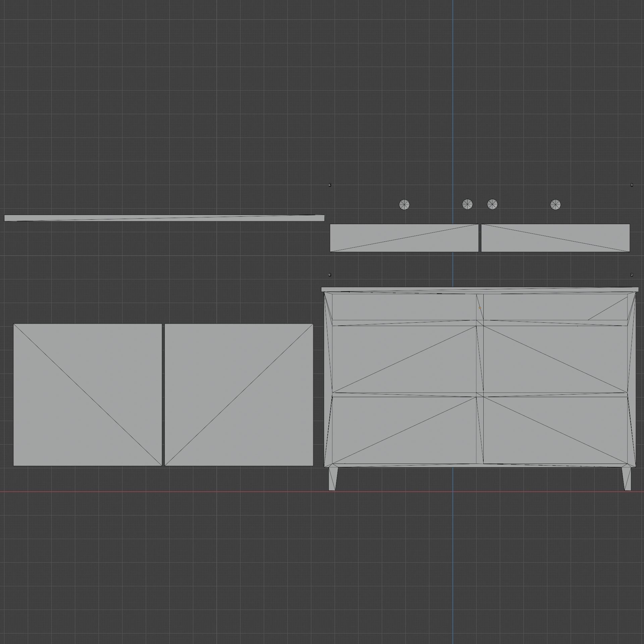The width and height of the screenshot is (644, 644).
Task: Select the third round knob from left
Action: 492,204
